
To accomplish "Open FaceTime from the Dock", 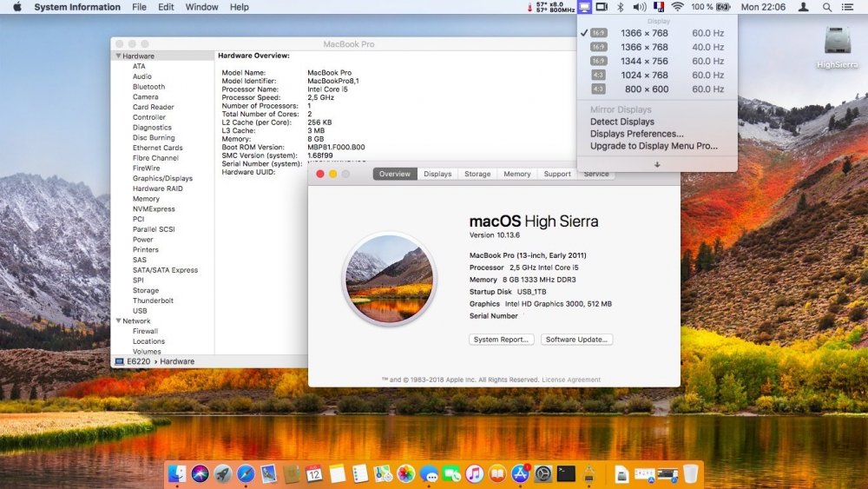I will tap(451, 474).
